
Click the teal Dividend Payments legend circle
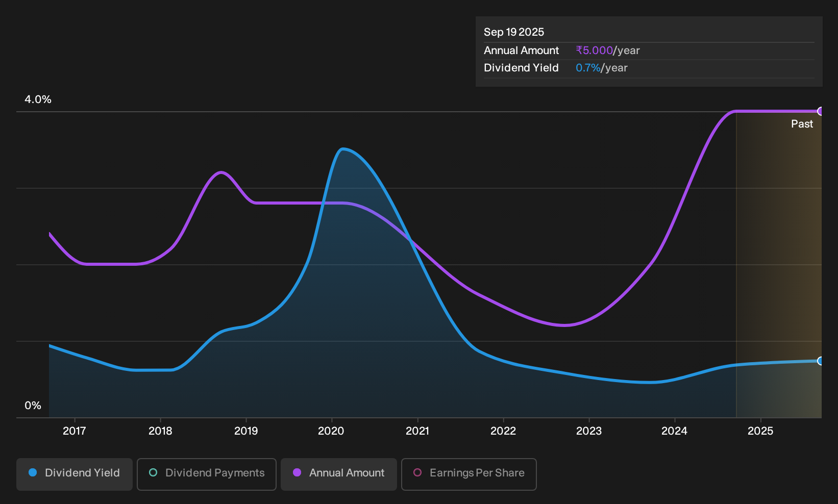tap(153, 472)
